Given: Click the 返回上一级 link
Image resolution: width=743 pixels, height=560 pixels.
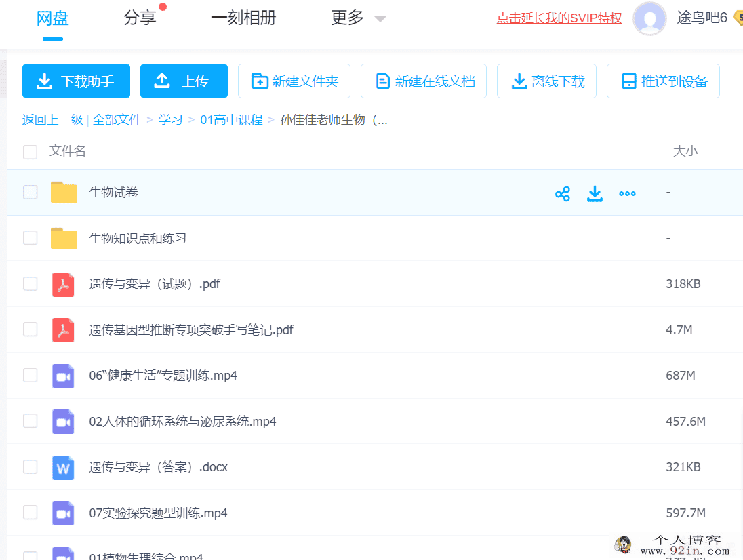Looking at the screenshot, I should tap(53, 120).
